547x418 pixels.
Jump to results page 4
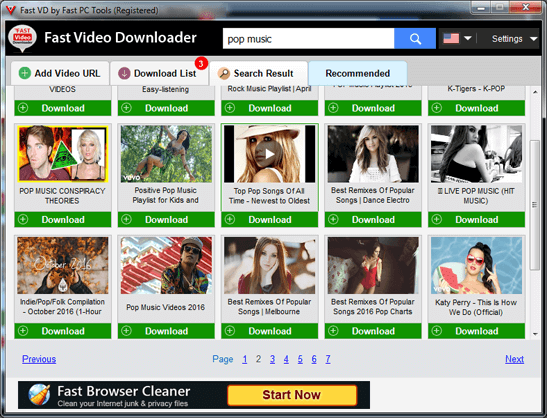click(286, 359)
